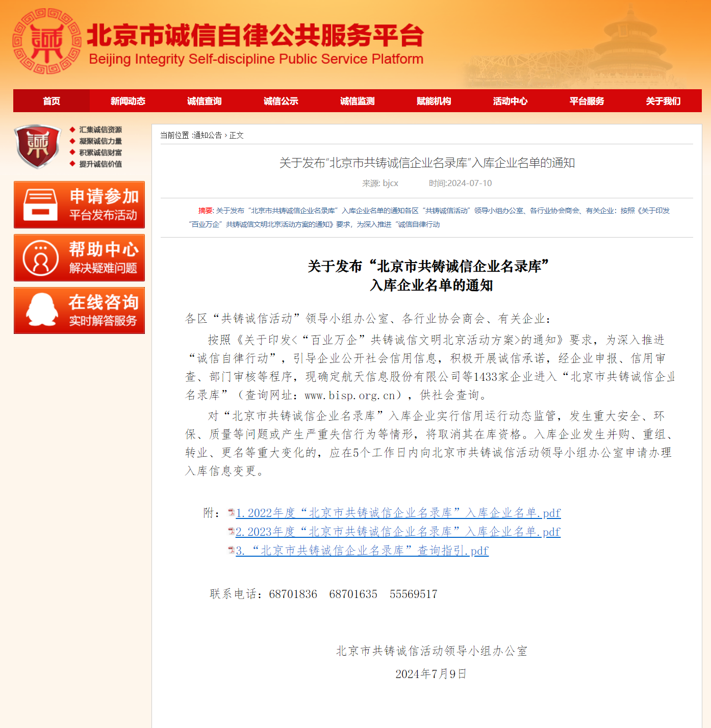Screen dimensions: 711x728
Task: Click the PDF icon beside the 查询指引 attachment
Action: (231, 550)
